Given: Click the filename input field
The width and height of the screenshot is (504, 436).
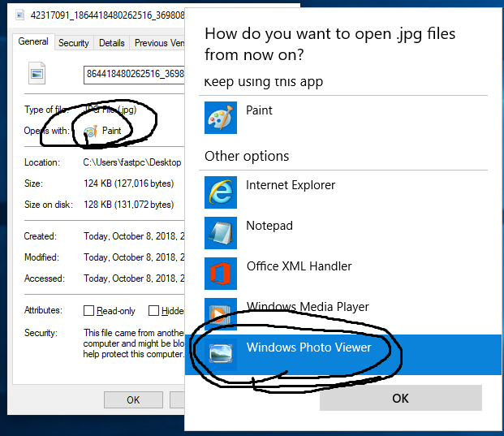Looking at the screenshot, I should pos(135,75).
